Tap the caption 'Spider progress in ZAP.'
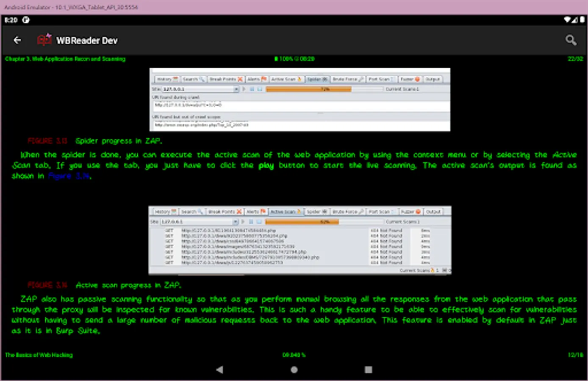The height and width of the screenshot is (381, 588). coord(119,141)
